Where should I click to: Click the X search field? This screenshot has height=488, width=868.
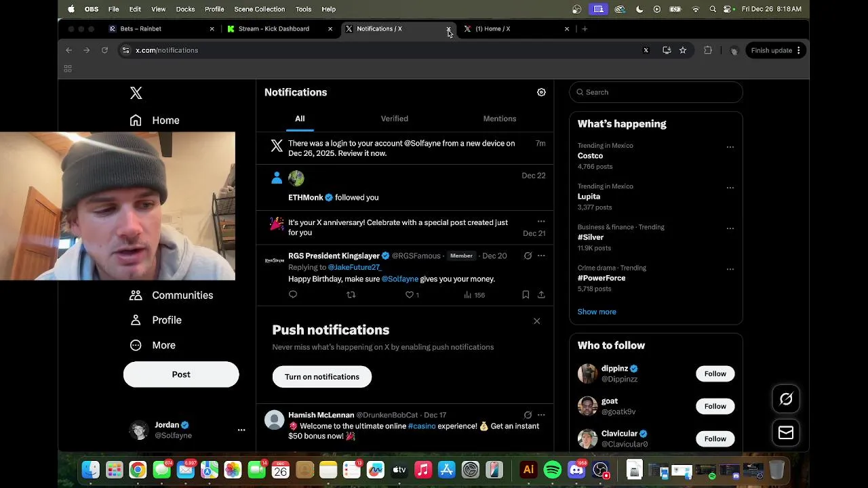pyautogui.click(x=656, y=92)
